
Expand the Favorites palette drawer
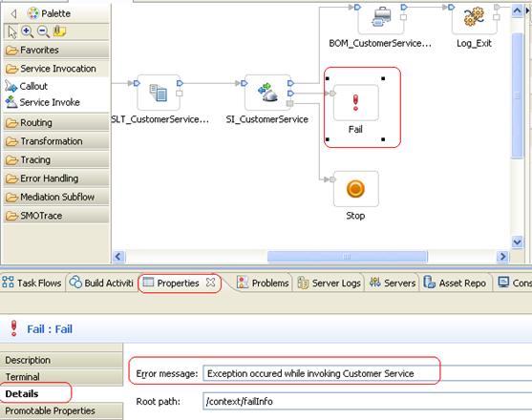[x=56, y=50]
